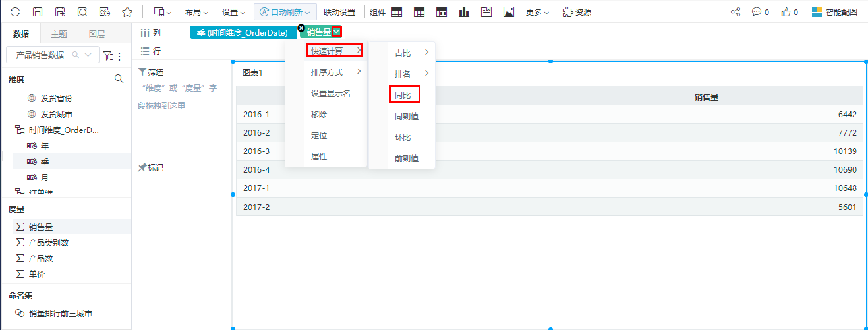The image size is (868, 330).
Task: Open the 快速计算 submenu item
Action: tap(335, 51)
